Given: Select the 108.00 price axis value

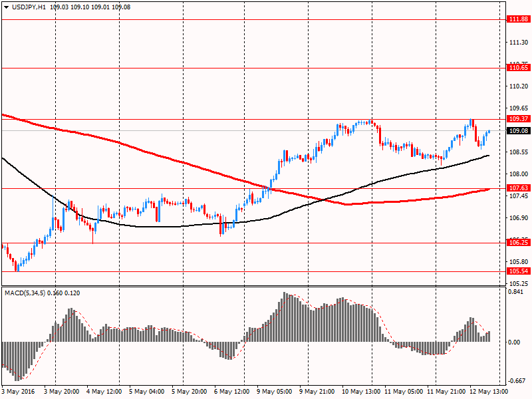Looking at the screenshot, I should coord(519,174).
